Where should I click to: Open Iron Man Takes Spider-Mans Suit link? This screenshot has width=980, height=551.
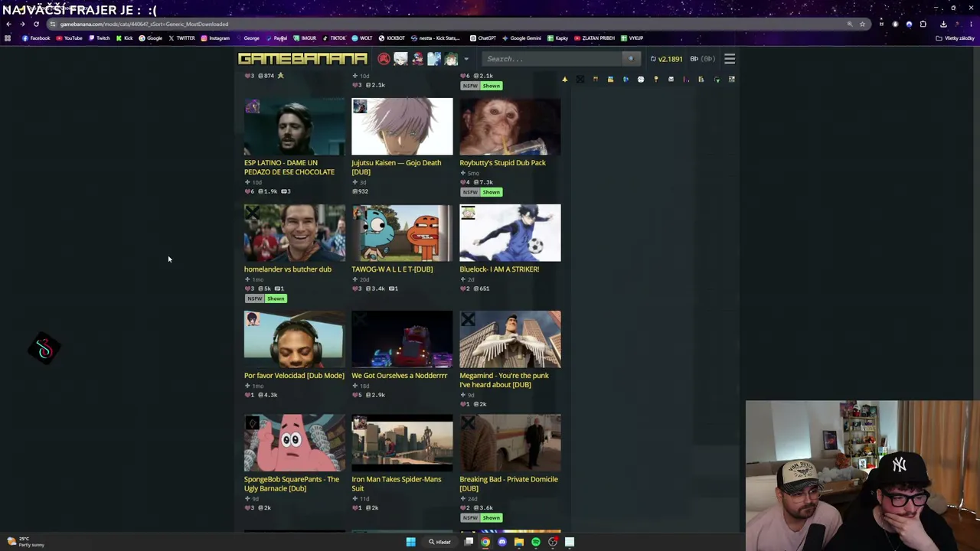(397, 484)
